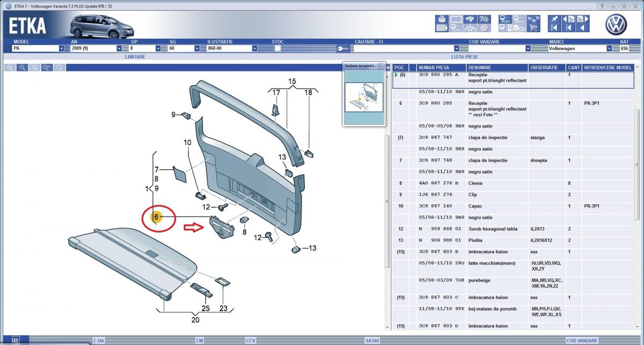The height and width of the screenshot is (345, 644).
Task: Click the LISTA PIESE header
Action: [465, 56]
